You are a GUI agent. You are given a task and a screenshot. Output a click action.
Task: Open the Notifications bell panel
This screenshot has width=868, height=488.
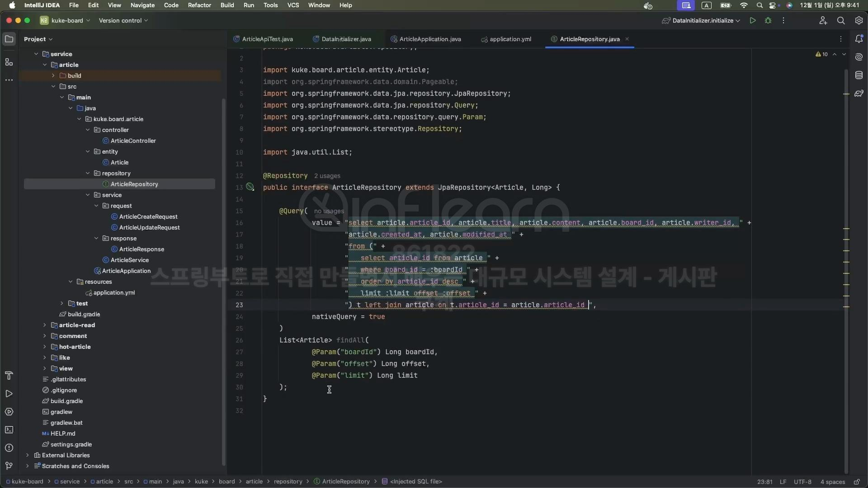pyautogui.click(x=859, y=39)
